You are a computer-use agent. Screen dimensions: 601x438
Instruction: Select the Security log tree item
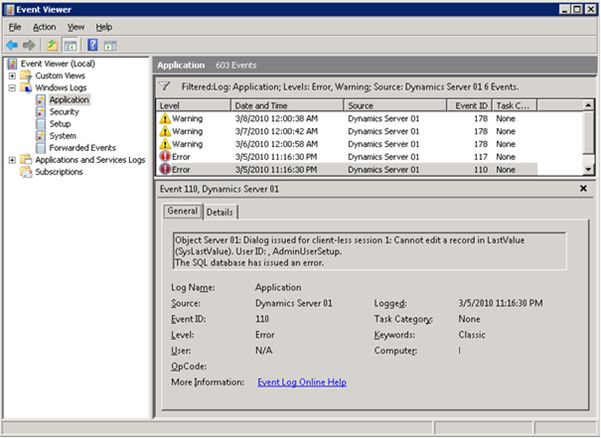[64, 112]
